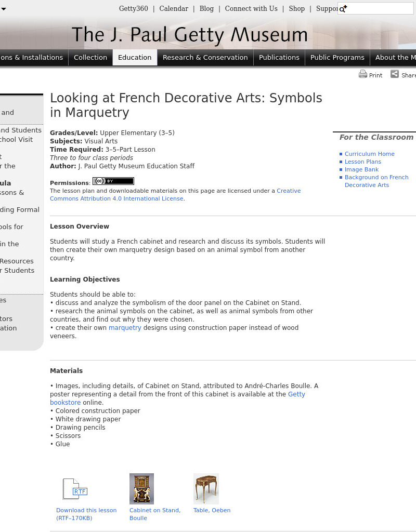This screenshot has width=416, height=532.
Task: Open Background on French Decorative Arts link
Action: click(x=376, y=181)
